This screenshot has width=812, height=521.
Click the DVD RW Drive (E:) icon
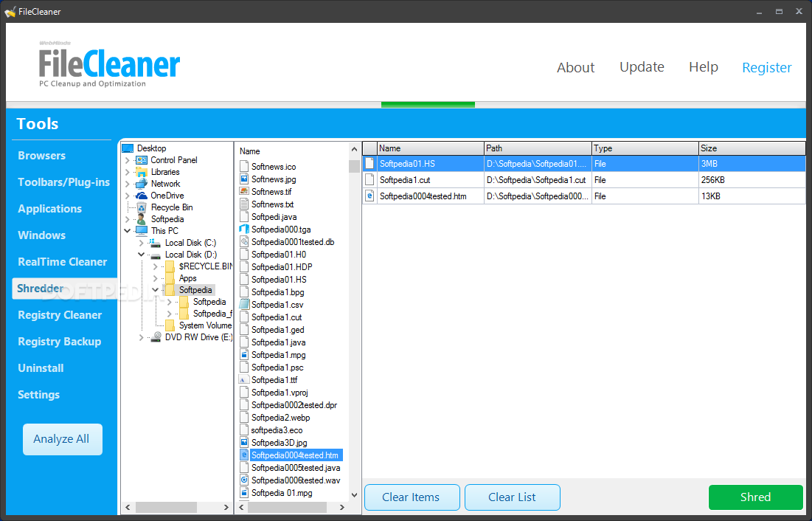[x=155, y=337]
